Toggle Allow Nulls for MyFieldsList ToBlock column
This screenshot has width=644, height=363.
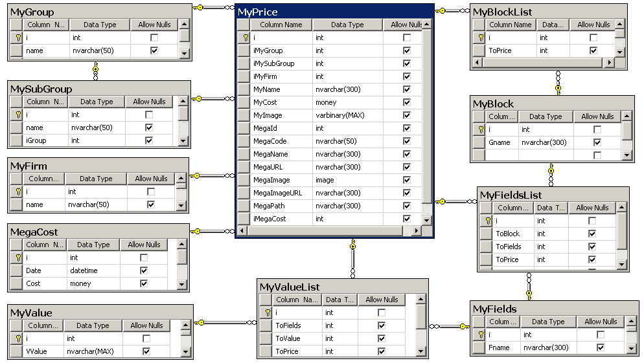tap(592, 234)
